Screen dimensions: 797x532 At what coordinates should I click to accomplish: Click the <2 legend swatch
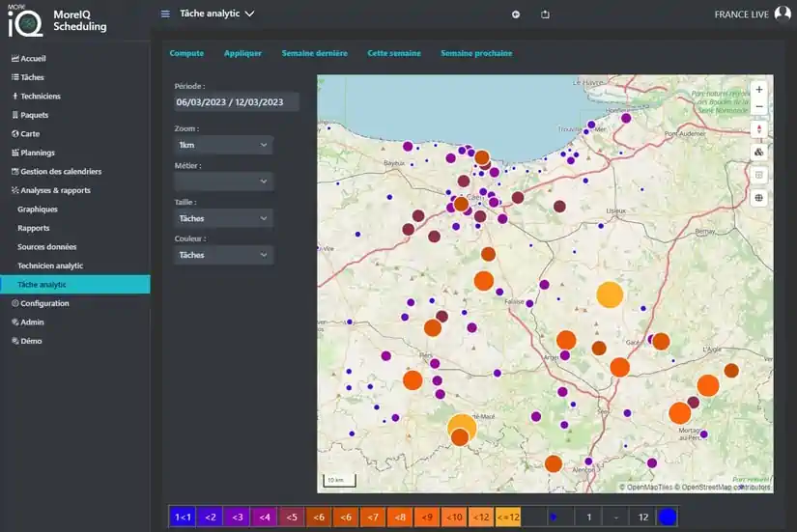tap(210, 517)
